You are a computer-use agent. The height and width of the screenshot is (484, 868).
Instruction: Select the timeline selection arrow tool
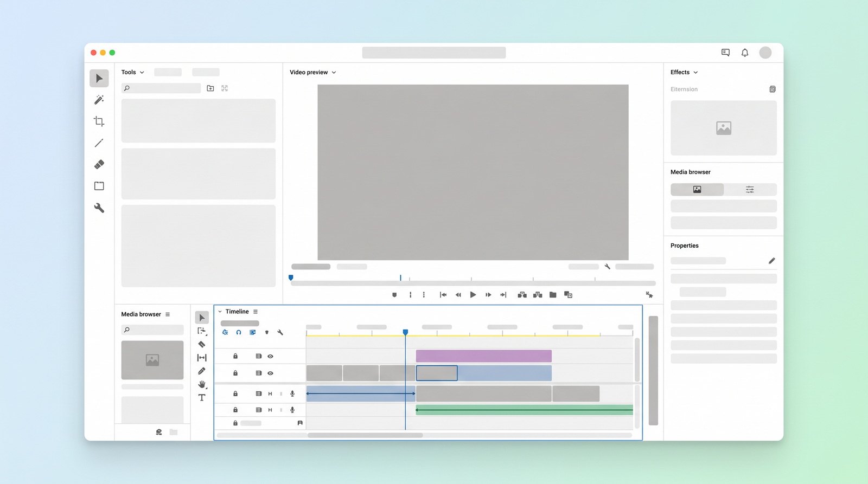[x=202, y=318]
